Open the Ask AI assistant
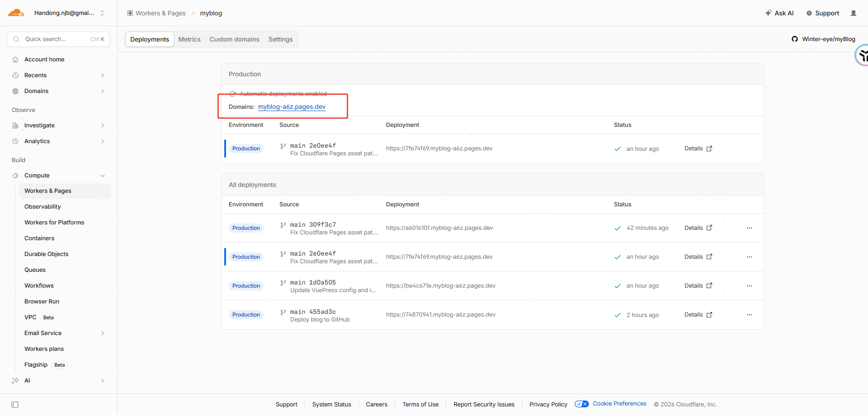Screen dimensions: 868x415 coord(779,13)
